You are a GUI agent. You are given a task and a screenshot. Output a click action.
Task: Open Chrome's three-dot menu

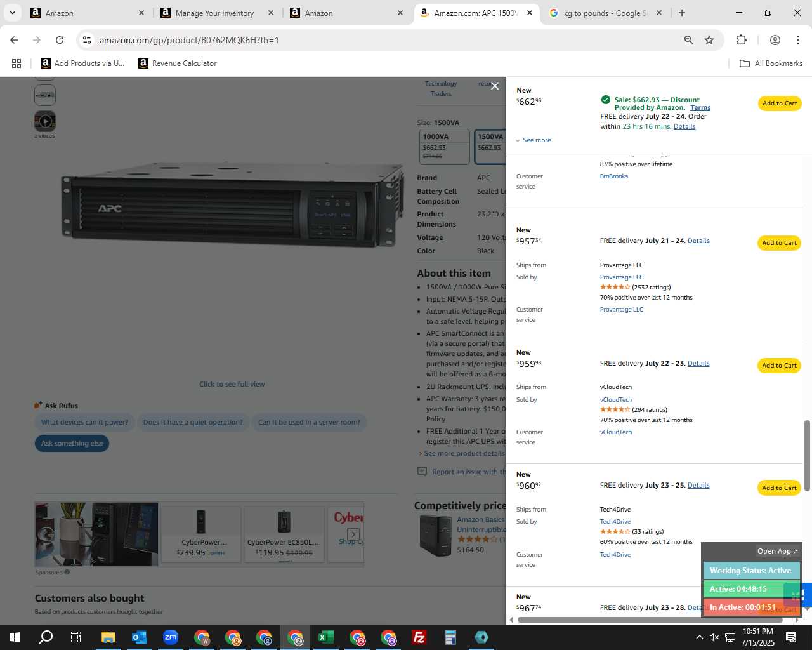(797, 40)
